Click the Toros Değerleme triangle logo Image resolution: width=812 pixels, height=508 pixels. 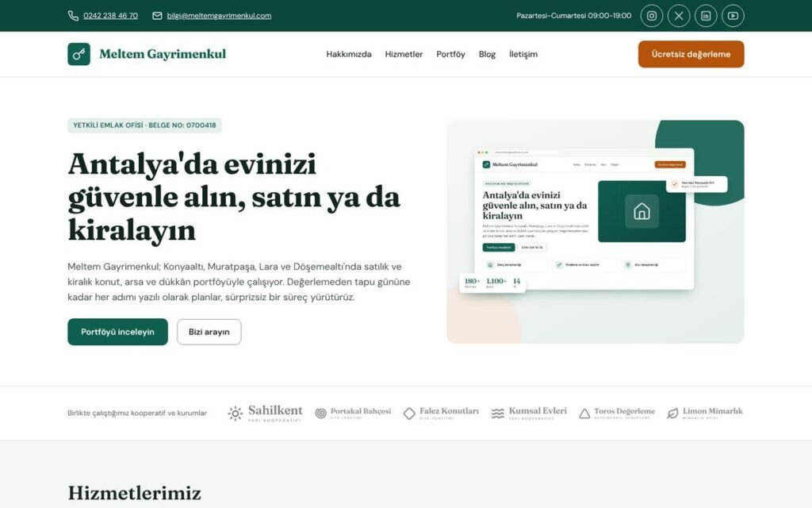(x=584, y=413)
